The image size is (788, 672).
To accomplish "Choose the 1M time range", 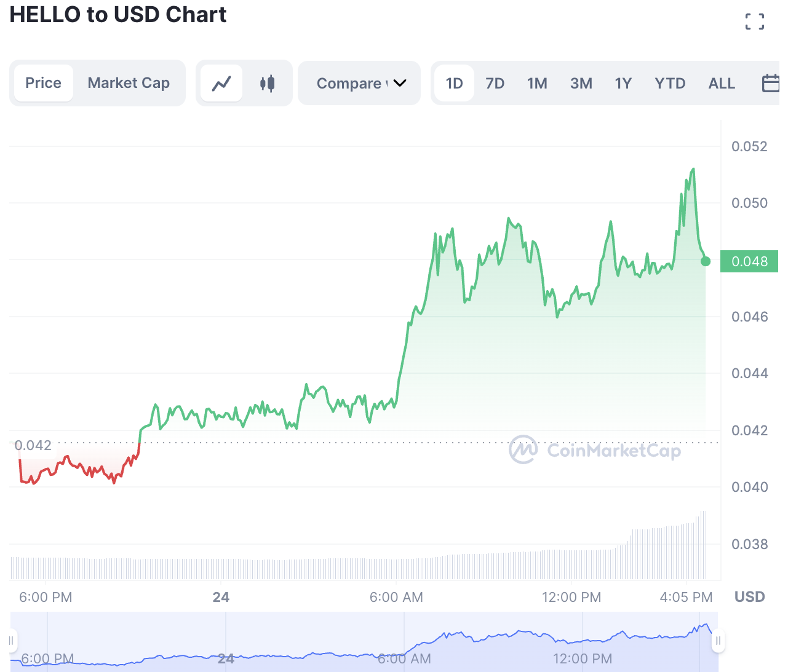I will coord(537,83).
